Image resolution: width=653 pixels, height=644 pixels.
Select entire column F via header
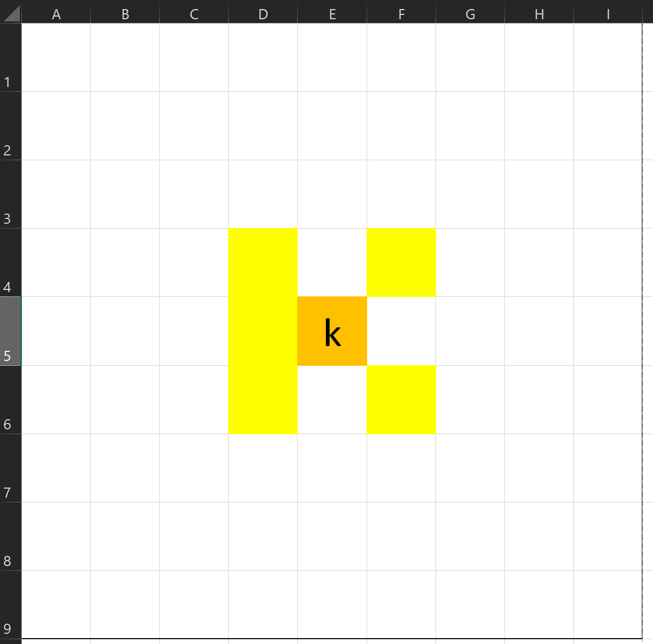click(x=401, y=14)
